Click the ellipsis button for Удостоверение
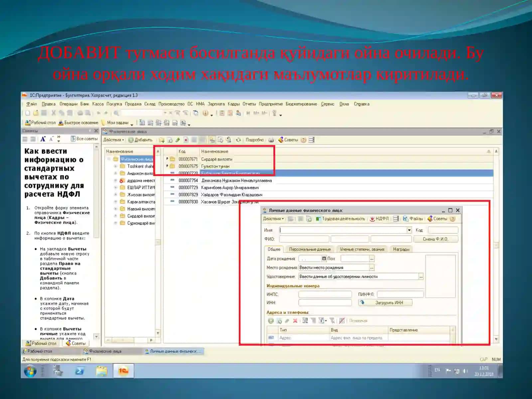Viewport: 532px width, 399px height. tap(421, 277)
